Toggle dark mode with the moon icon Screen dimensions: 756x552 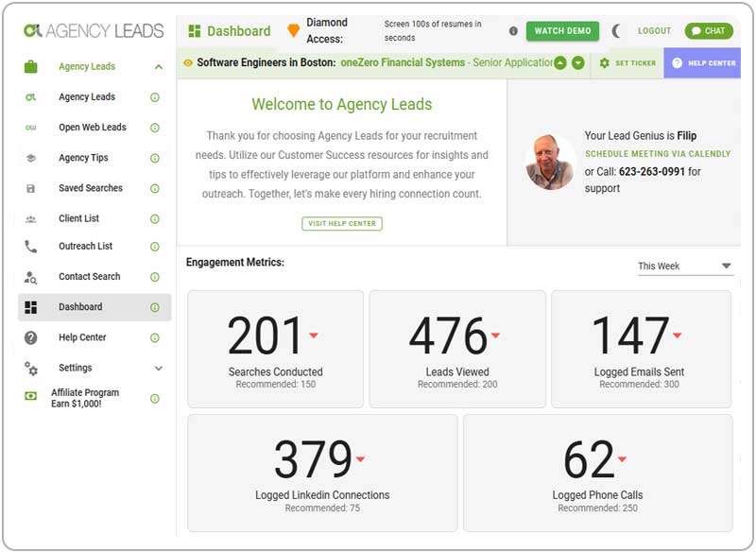pyautogui.click(x=616, y=31)
